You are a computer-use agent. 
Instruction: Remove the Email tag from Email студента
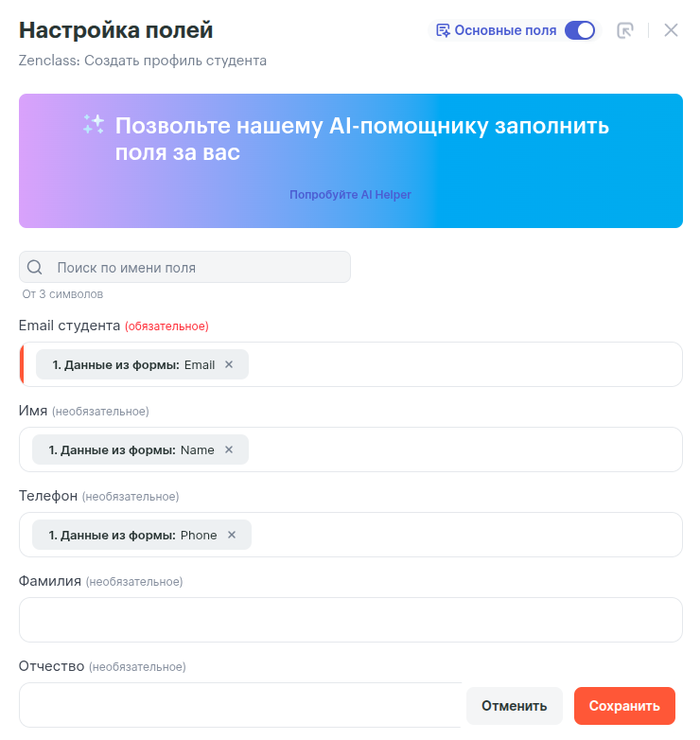pos(229,364)
